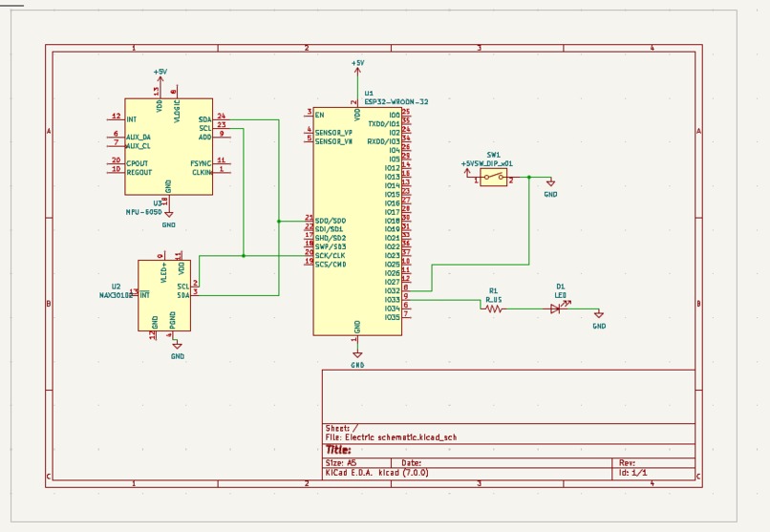
Task: Click the VLOGIC pin label on the MPU-6050
Action: [x=177, y=112]
